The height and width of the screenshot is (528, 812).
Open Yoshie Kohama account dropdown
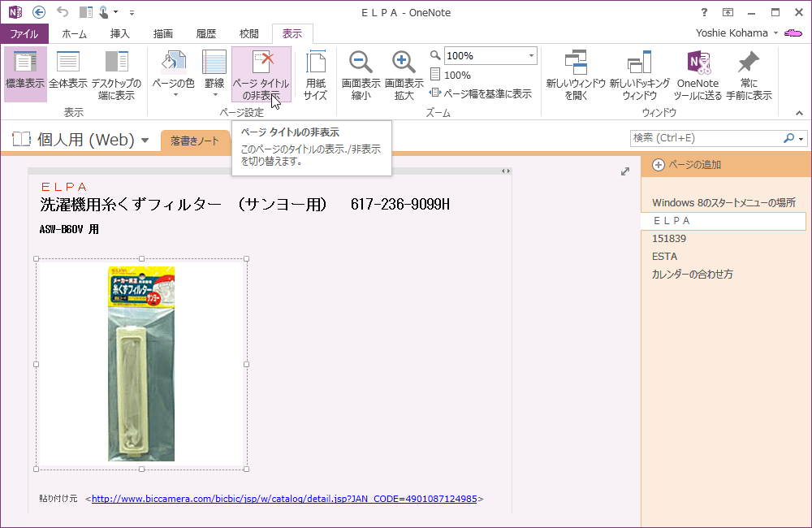coord(737,33)
